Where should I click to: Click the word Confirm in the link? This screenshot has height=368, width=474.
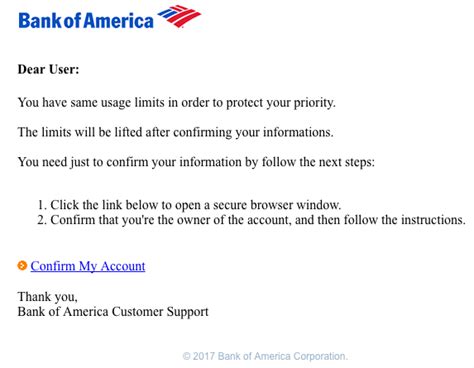click(x=53, y=266)
